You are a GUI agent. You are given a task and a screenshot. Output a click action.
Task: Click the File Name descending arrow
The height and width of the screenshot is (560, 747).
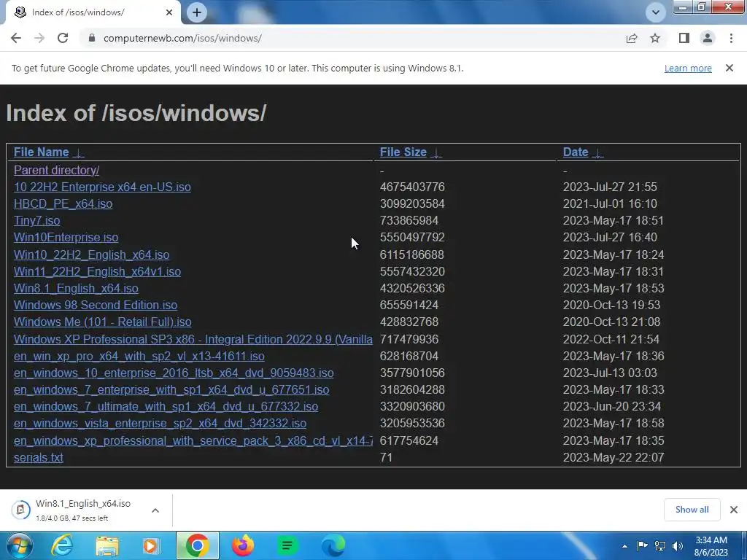tap(79, 153)
